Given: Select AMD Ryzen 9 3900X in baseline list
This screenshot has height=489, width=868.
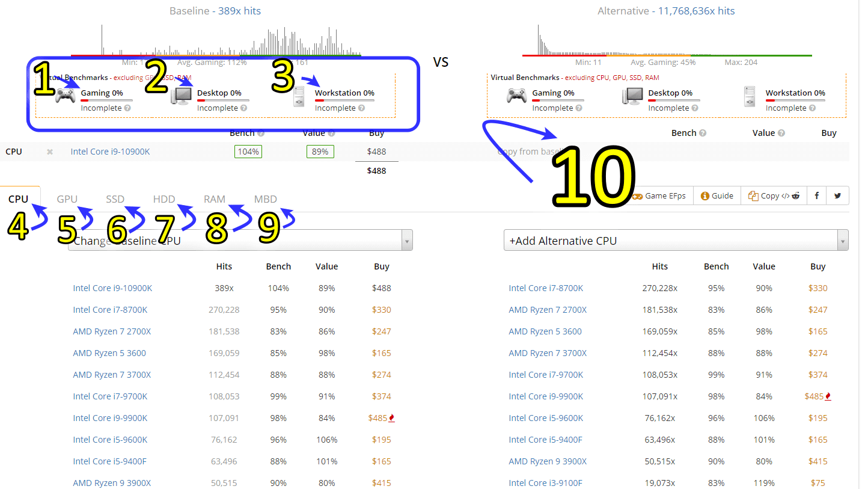Looking at the screenshot, I should [112, 483].
